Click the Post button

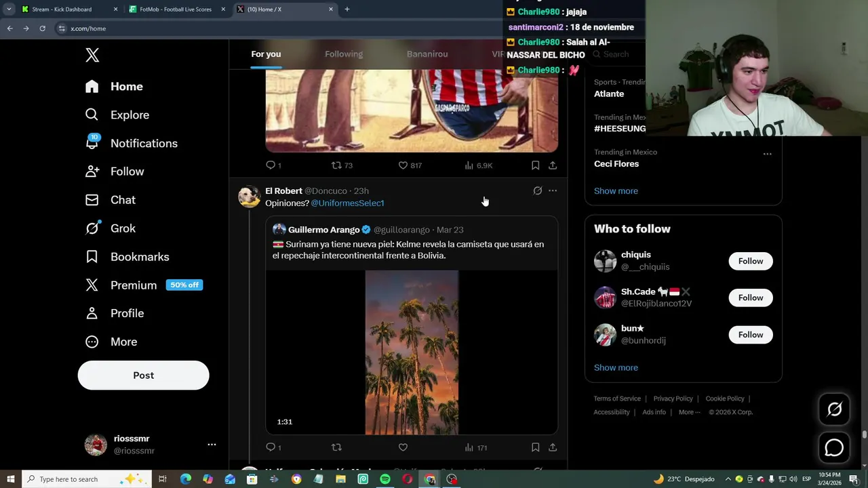pos(143,375)
